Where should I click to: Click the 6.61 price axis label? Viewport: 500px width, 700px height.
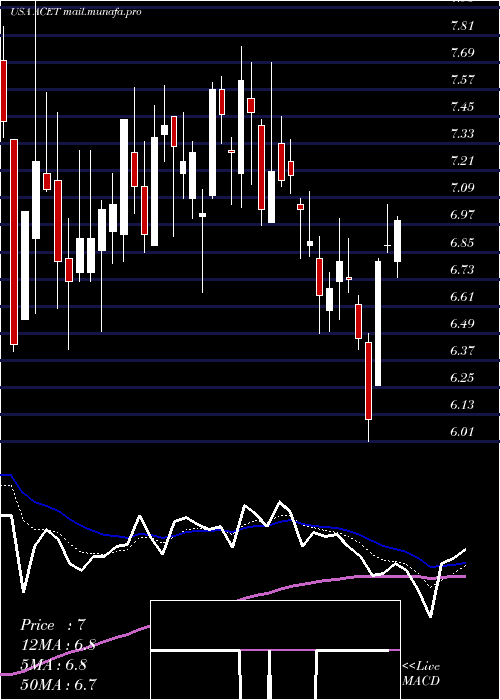click(462, 296)
